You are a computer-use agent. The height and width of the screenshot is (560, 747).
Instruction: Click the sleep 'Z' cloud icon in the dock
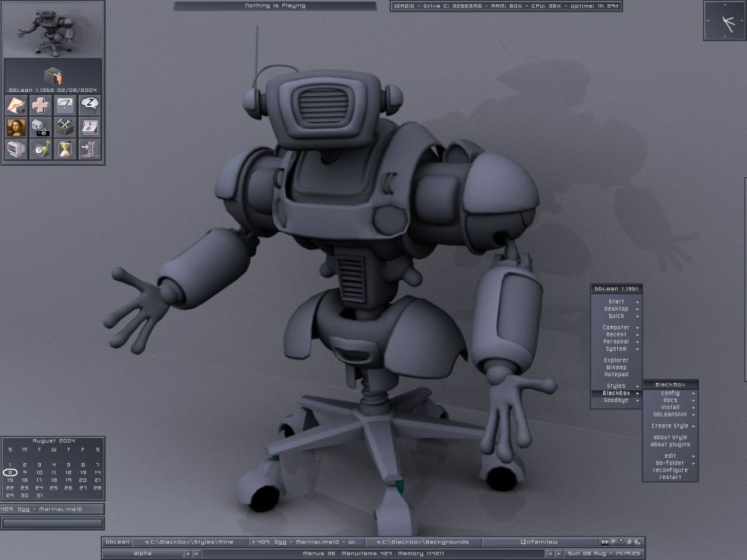[88, 106]
